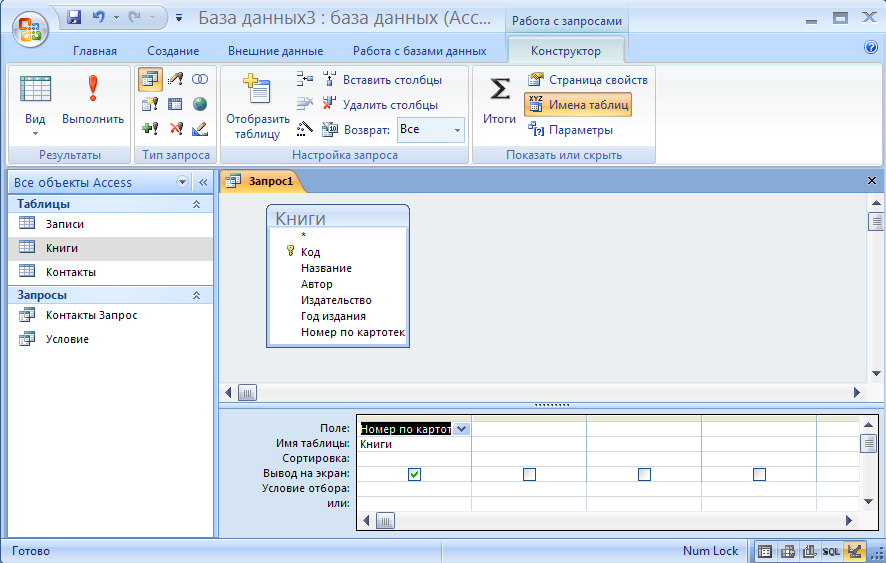Choose the Append query type icon (plus)
This screenshot has height=563, width=886.
click(150, 129)
